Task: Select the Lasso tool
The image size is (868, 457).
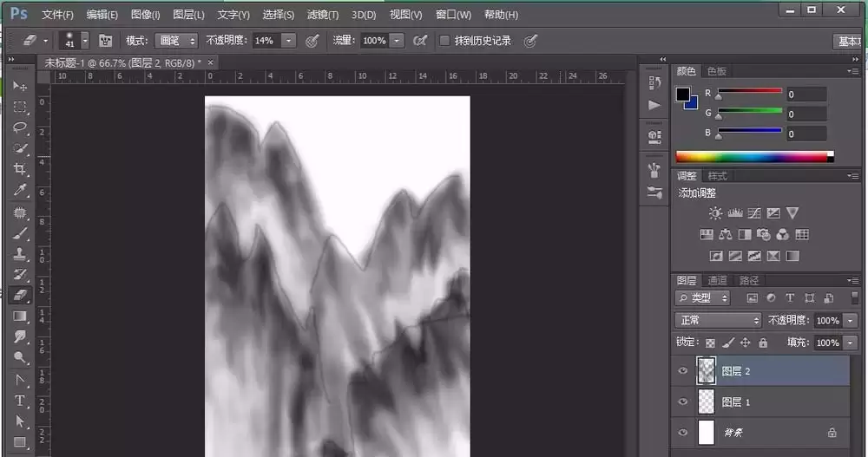Action: 20,127
